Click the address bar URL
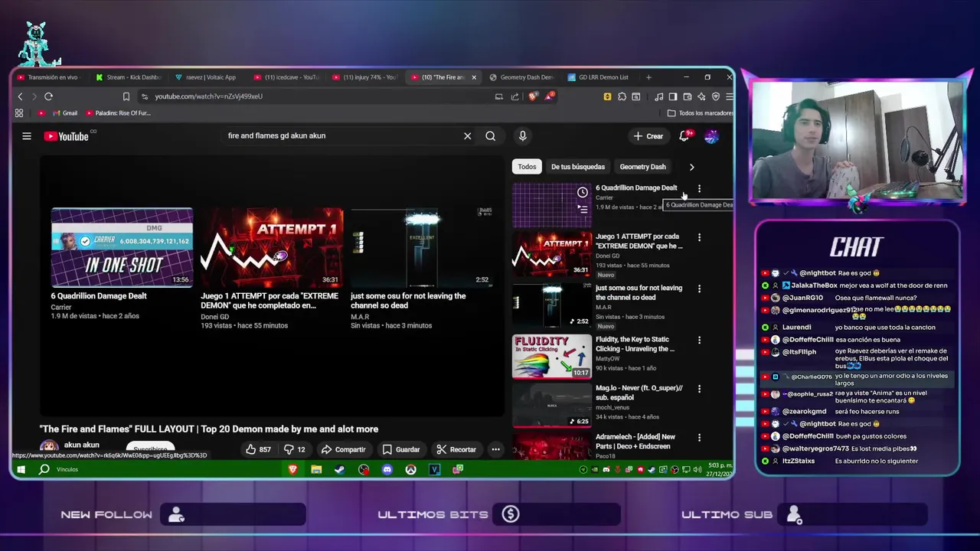Image resolution: width=980 pixels, height=551 pixels. tap(209, 96)
